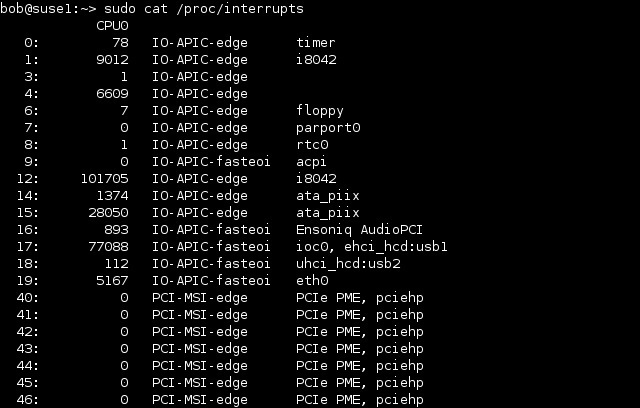The width and height of the screenshot is (640, 408).
Task: Select the 'floppy' device entry
Action: pos(320,111)
